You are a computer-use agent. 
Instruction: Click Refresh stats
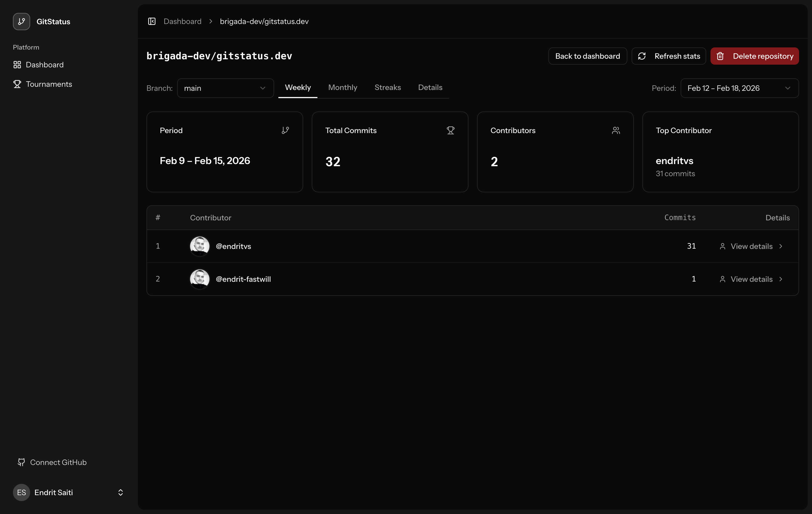click(669, 56)
